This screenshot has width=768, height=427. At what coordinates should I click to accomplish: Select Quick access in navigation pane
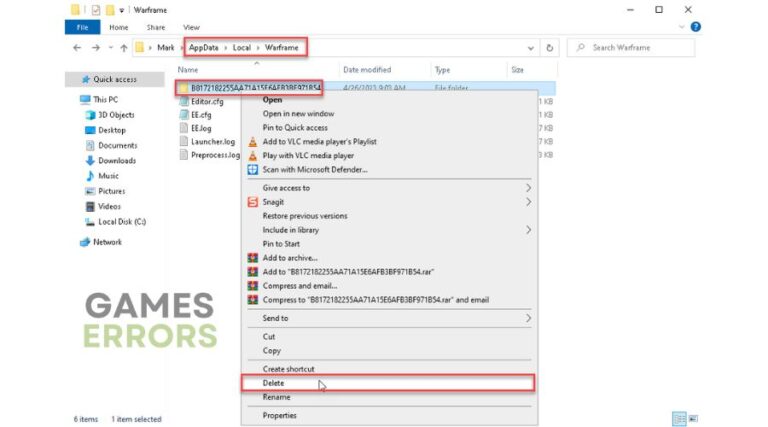tap(115, 79)
